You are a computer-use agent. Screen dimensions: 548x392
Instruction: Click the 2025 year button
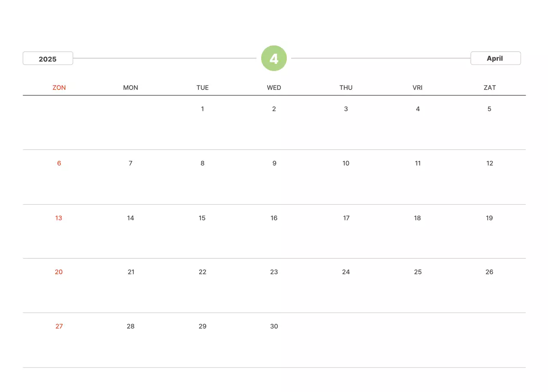(48, 59)
